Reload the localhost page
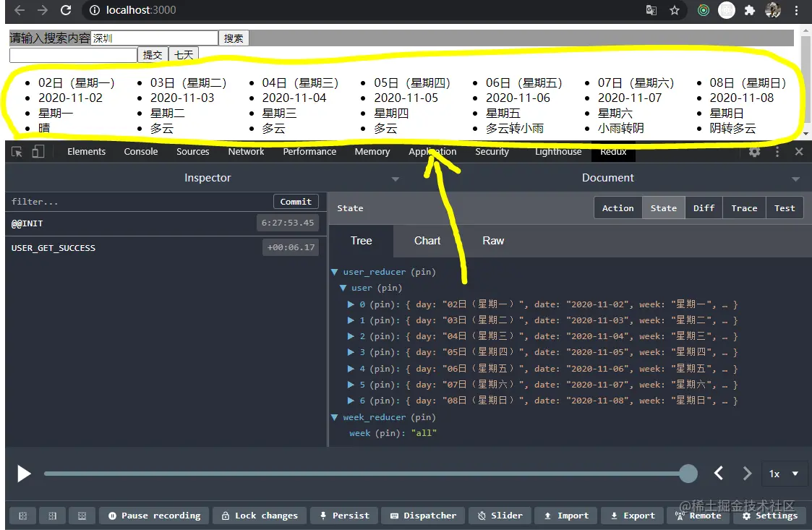This screenshot has height=530, width=812. click(66, 10)
